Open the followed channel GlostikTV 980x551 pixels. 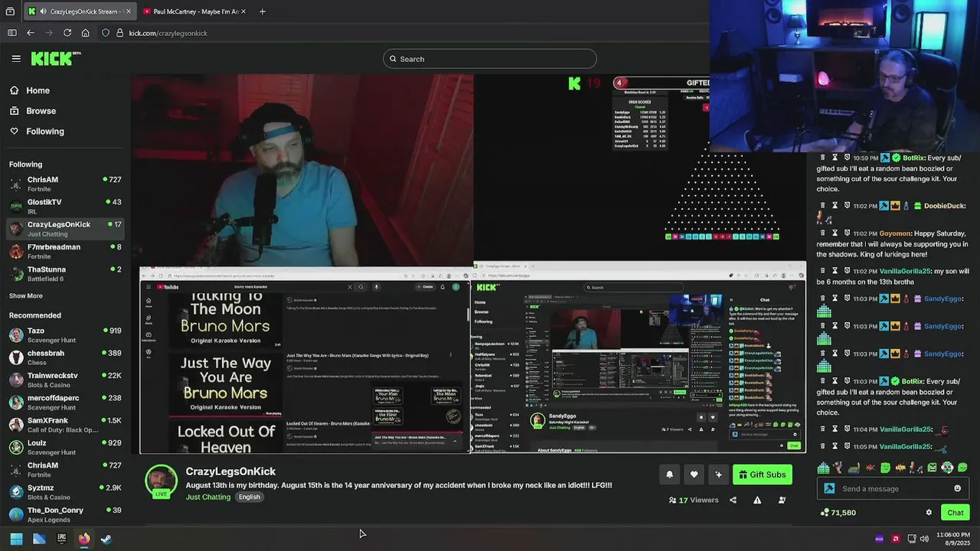(x=65, y=207)
